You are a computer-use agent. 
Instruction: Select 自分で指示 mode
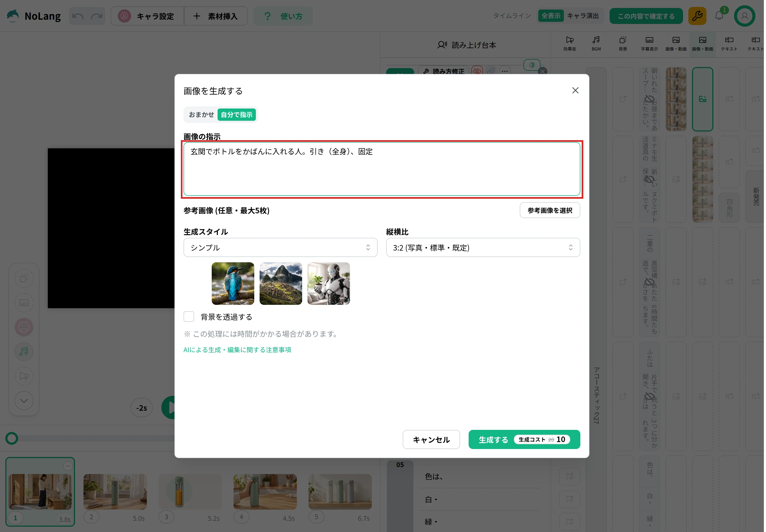click(x=236, y=115)
